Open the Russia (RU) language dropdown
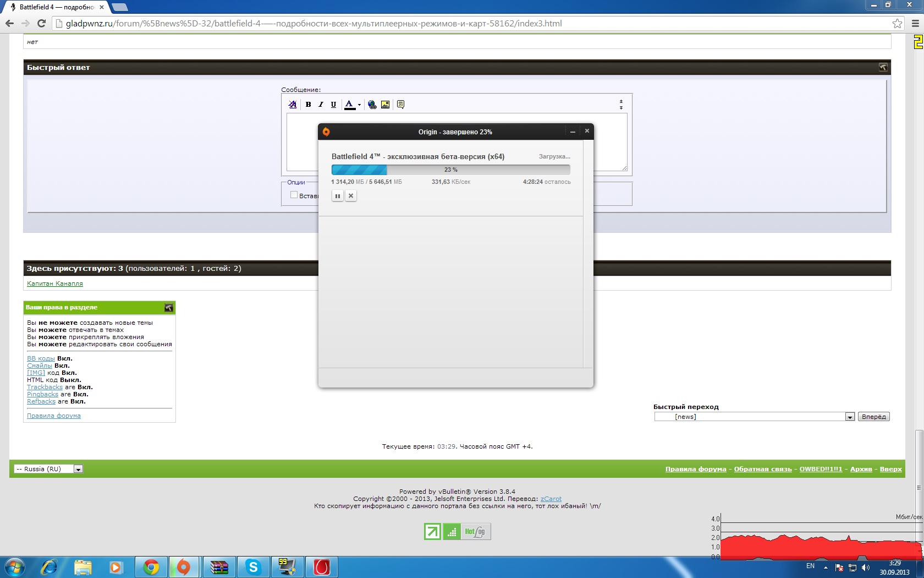924x578 pixels. tap(78, 469)
